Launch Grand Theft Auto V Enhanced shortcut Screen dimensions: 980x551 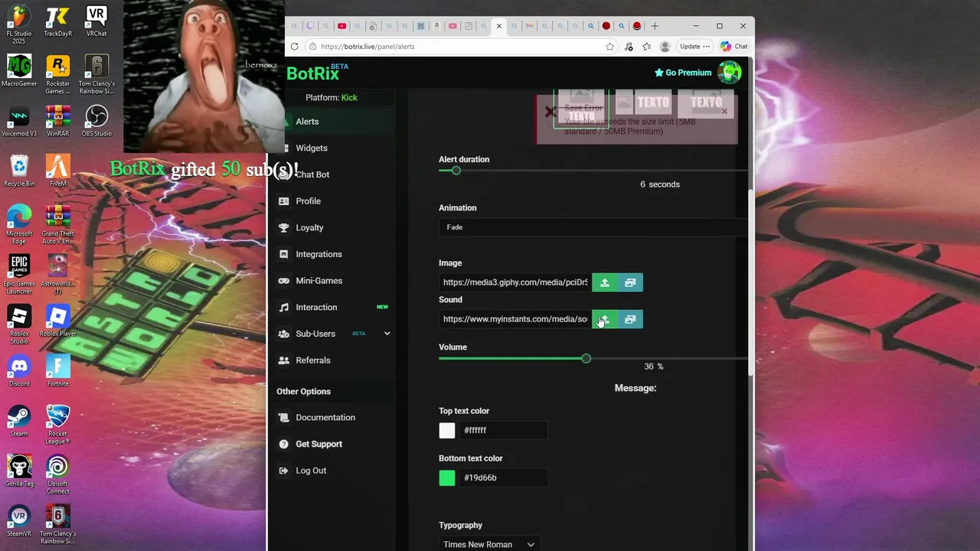click(57, 225)
